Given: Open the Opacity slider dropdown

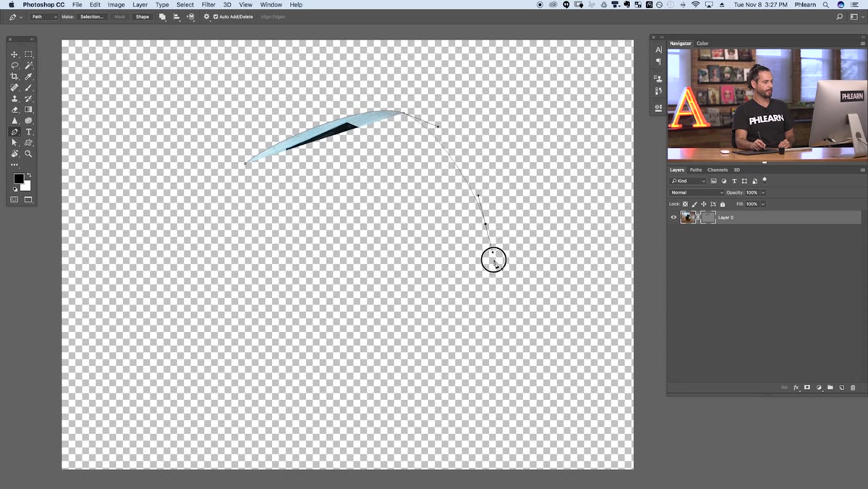Looking at the screenshot, I should [763, 192].
